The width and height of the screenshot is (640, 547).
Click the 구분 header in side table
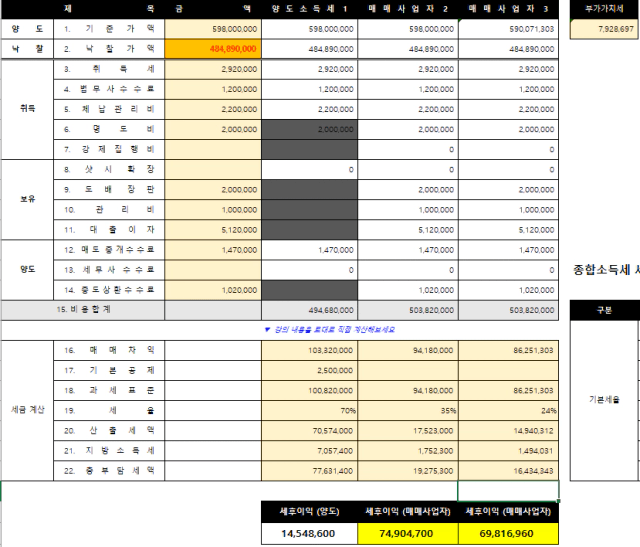coord(604,310)
